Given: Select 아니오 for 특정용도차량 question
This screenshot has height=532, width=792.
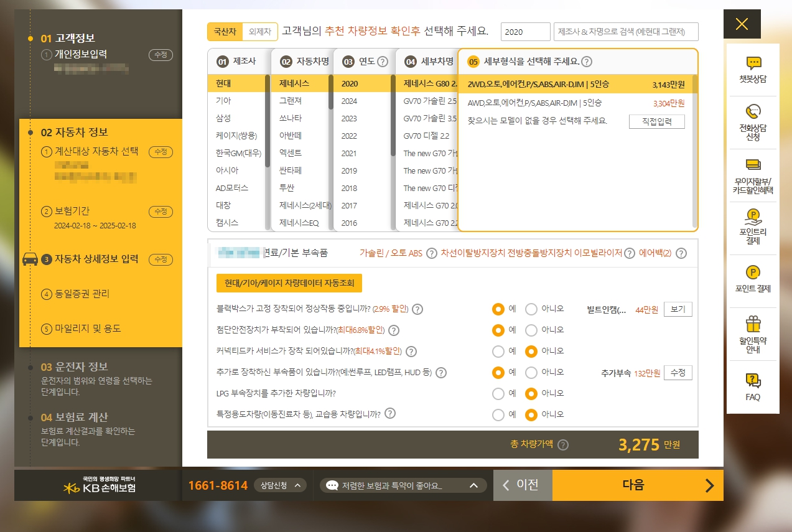Looking at the screenshot, I should 531,414.
